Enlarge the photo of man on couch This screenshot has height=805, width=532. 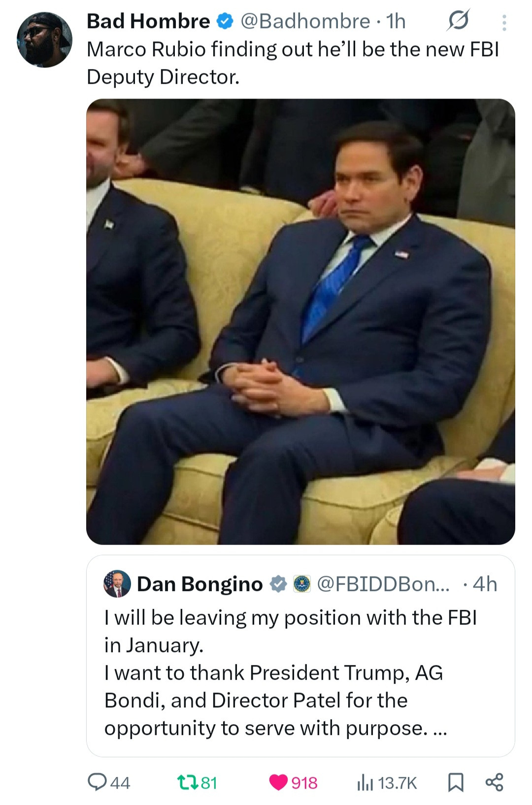[x=300, y=321]
